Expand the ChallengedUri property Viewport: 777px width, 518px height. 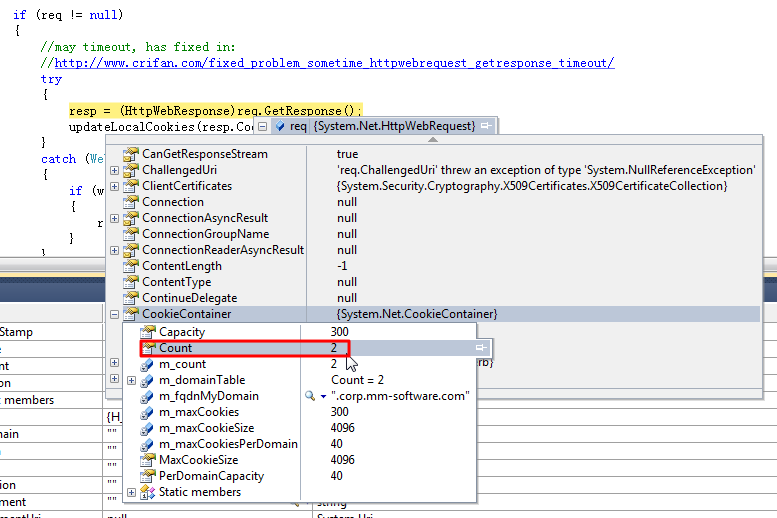tap(114, 170)
